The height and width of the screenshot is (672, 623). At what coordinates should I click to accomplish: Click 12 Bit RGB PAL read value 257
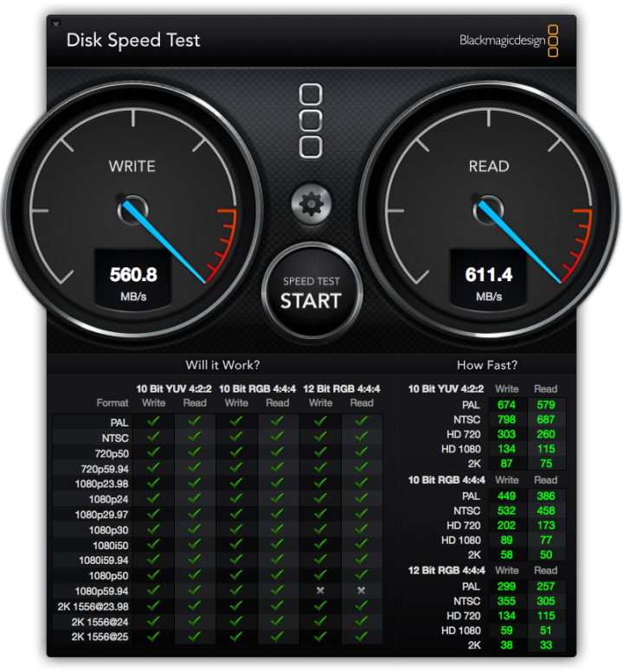click(546, 586)
